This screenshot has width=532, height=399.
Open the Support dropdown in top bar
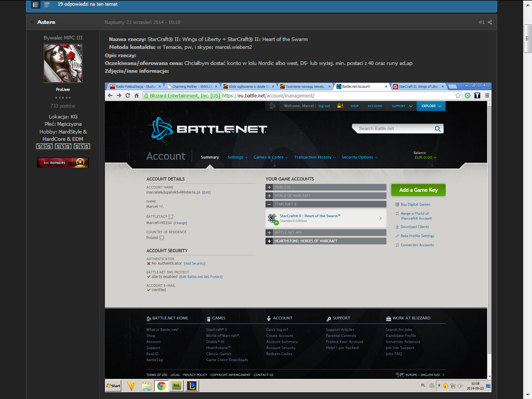pyautogui.click(x=402, y=106)
